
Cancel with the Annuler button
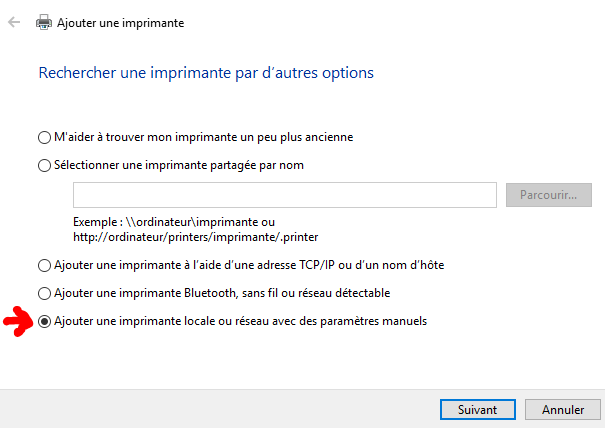tap(563, 409)
